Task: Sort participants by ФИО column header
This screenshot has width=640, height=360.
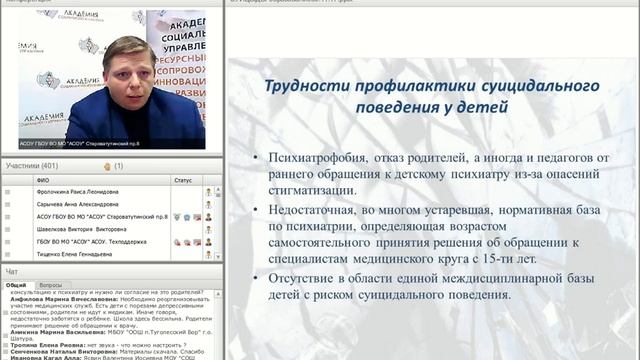Action: [102, 180]
